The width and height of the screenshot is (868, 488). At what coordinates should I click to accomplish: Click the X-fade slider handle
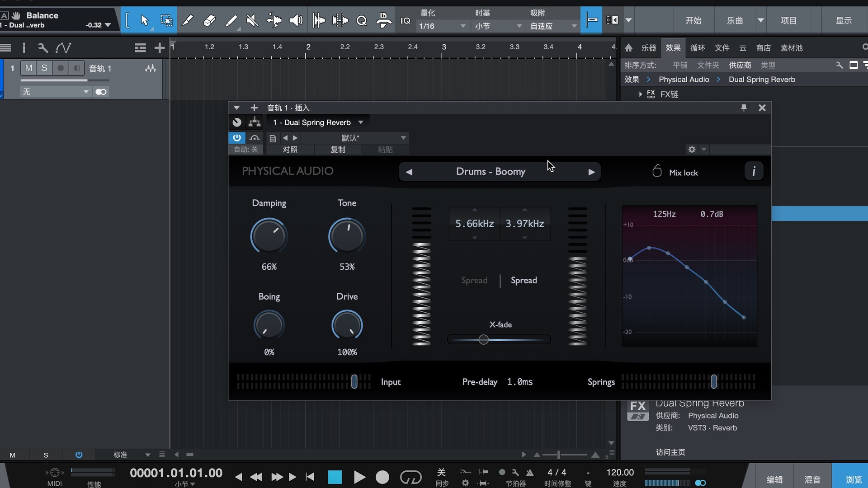pos(483,339)
